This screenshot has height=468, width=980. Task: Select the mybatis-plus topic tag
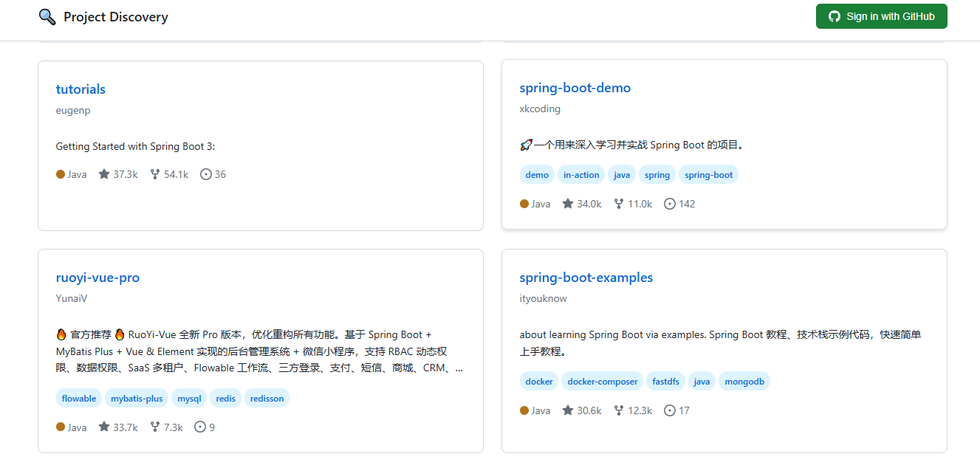[x=137, y=399]
